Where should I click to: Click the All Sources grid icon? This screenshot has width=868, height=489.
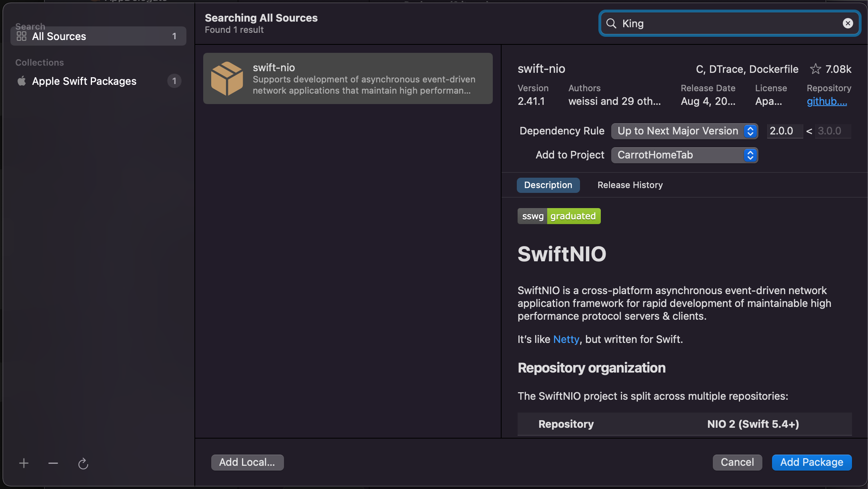(22, 36)
